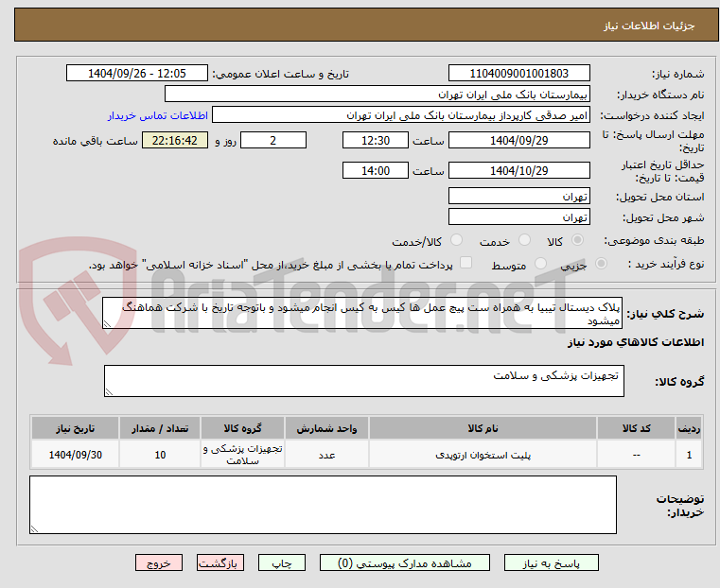Click the resize handle of گروه کالا box
Viewport: 720px width, 588px height.
[109, 392]
